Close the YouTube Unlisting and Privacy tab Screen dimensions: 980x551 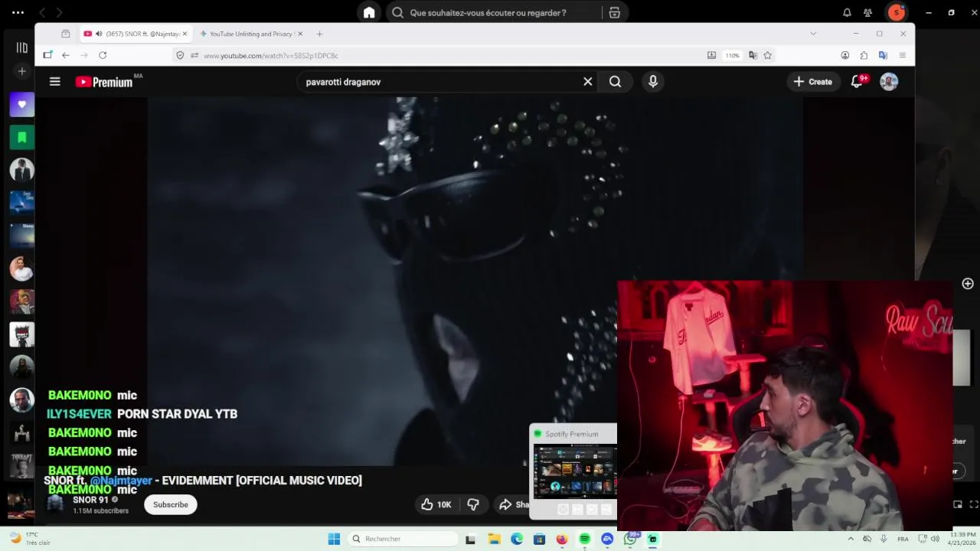click(300, 34)
